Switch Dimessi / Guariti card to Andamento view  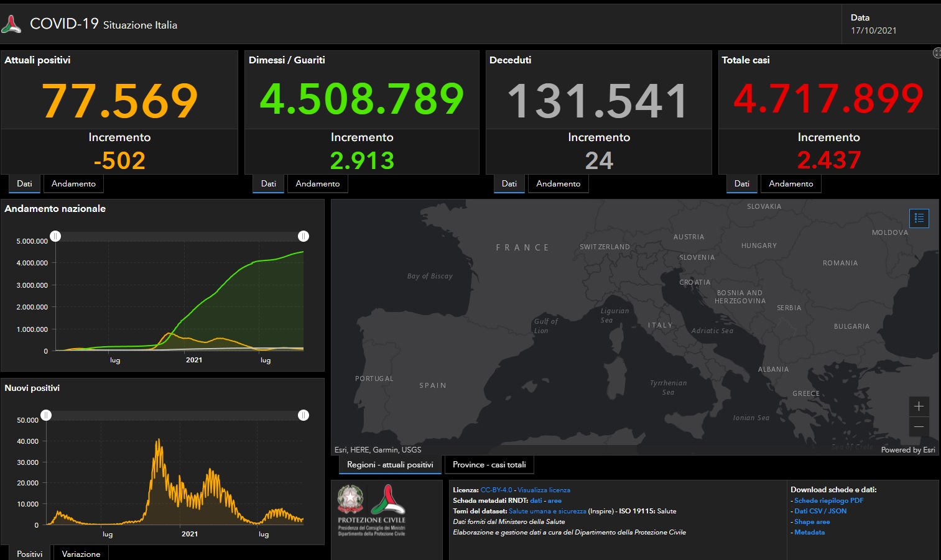(x=317, y=183)
